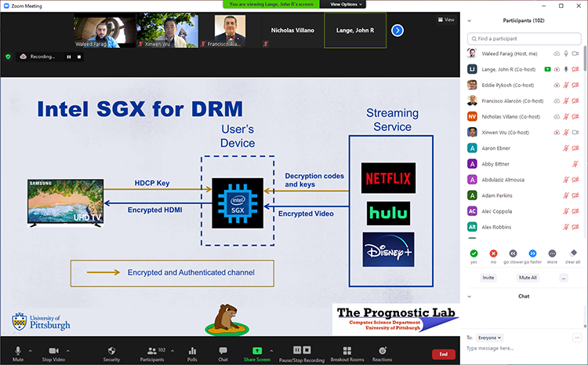Viewport: 588px width, 365px height.
Task: Toggle Xinwen Wu video icon in list
Action: point(575,133)
